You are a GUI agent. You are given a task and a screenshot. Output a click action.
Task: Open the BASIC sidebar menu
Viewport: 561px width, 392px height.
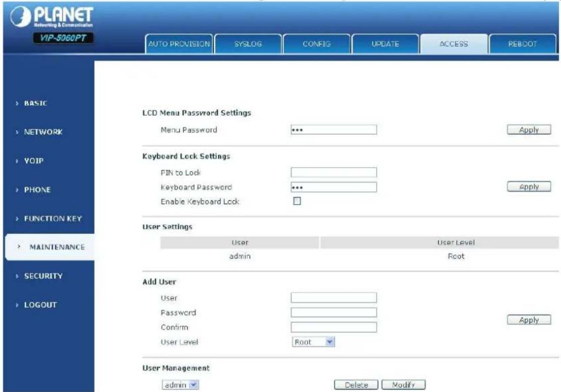[x=35, y=103]
